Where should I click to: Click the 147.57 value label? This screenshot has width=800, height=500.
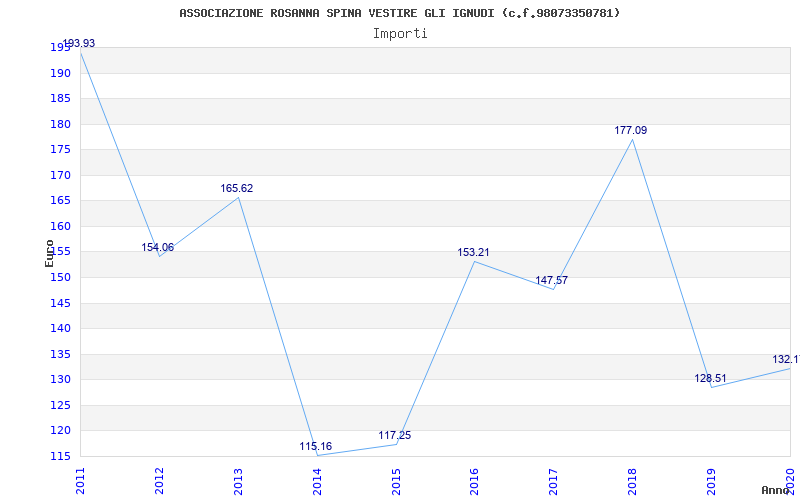click(x=552, y=280)
